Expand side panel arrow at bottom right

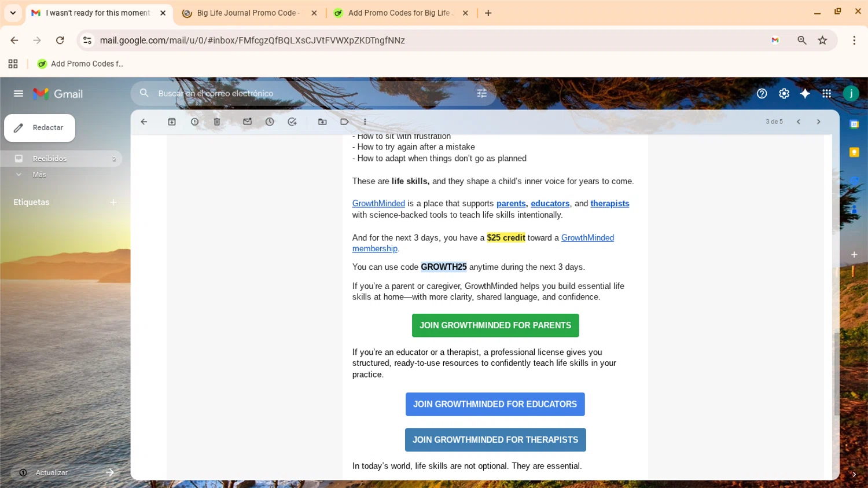[x=854, y=474]
